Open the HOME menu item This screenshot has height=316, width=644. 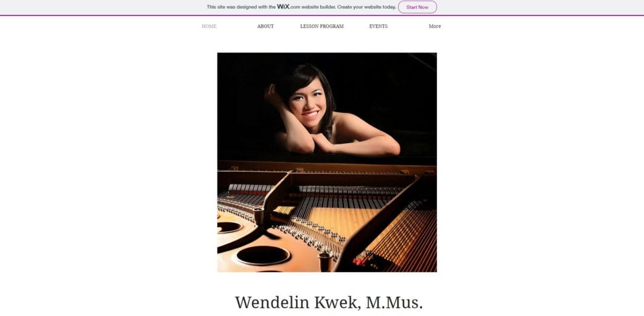click(209, 27)
